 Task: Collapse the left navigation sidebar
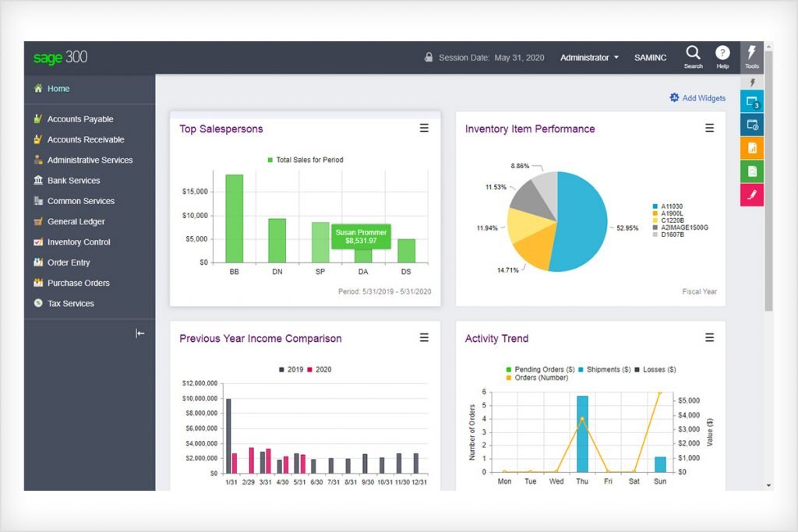click(140, 333)
